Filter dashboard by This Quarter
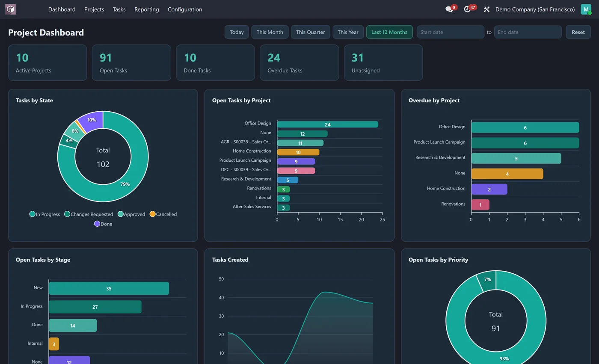Screen dimensions: 599x364 click(x=310, y=32)
